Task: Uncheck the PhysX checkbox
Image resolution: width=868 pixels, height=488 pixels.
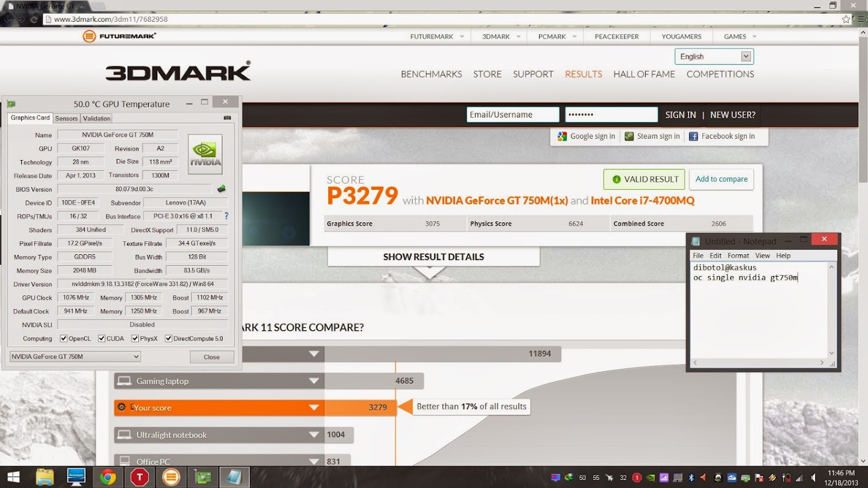Action: pos(135,338)
